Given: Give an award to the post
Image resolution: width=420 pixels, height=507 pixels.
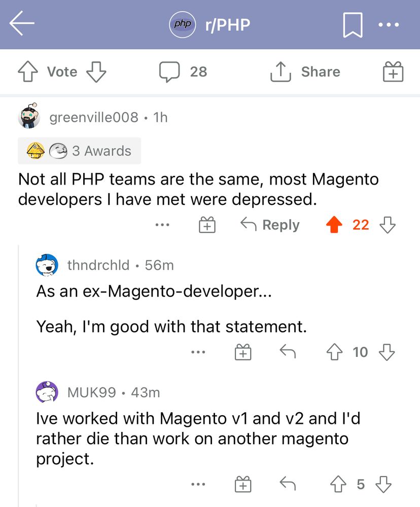Looking at the screenshot, I should (393, 72).
